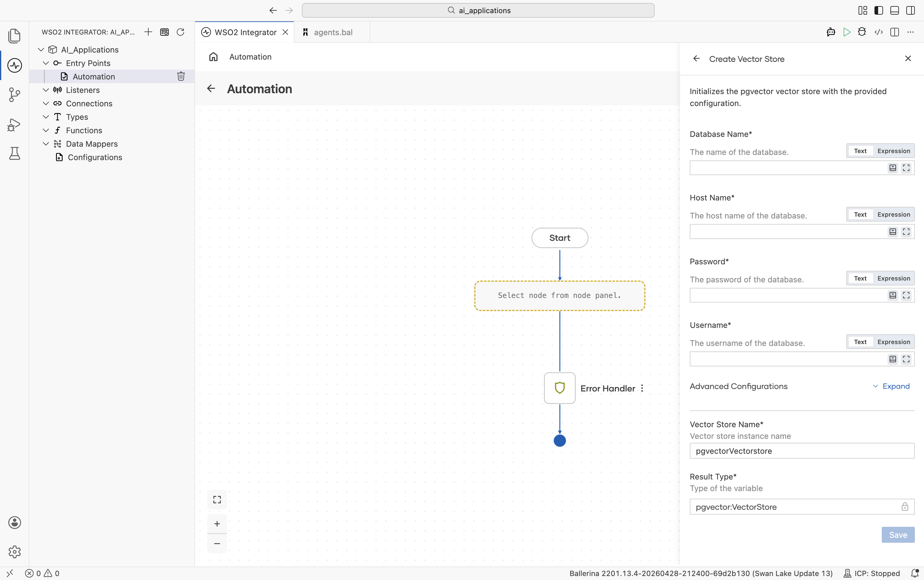
Task: Expand the Database Name editor fullscreen
Action: (906, 168)
